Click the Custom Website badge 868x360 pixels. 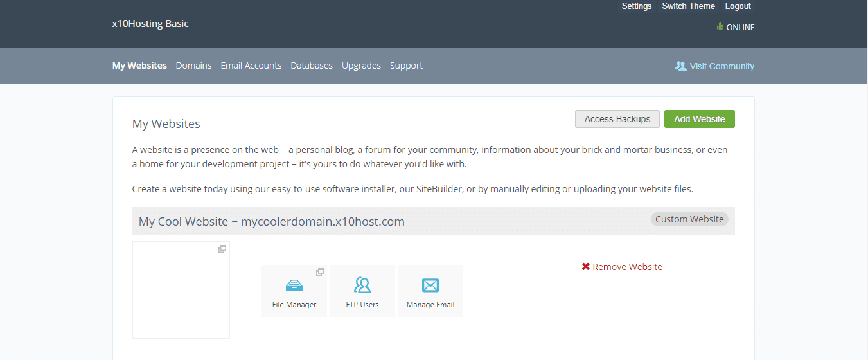click(690, 219)
